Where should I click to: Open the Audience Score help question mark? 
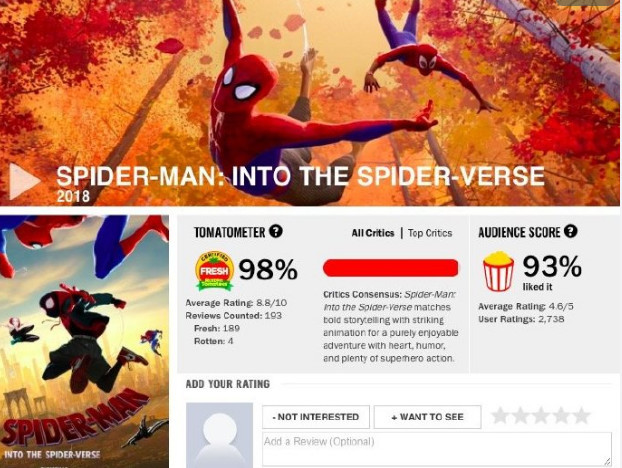[570, 231]
